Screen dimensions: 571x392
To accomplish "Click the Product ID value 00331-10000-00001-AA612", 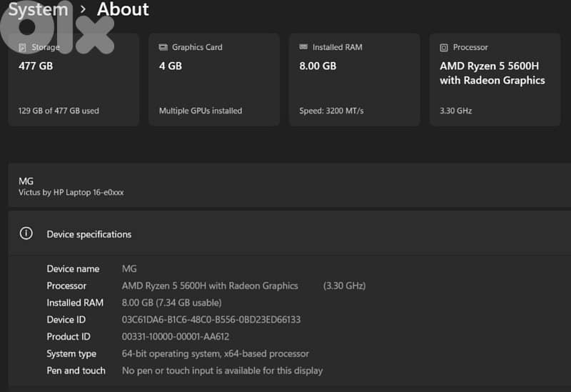I will tap(176, 336).
